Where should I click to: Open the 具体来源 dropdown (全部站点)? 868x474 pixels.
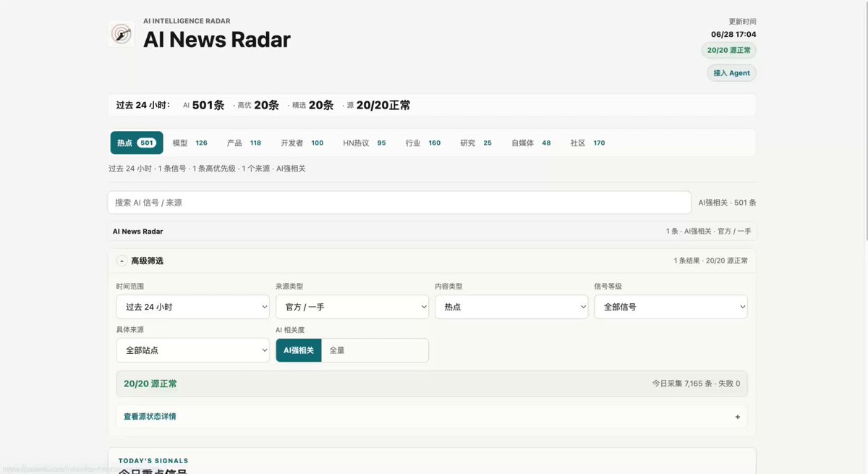click(x=193, y=350)
